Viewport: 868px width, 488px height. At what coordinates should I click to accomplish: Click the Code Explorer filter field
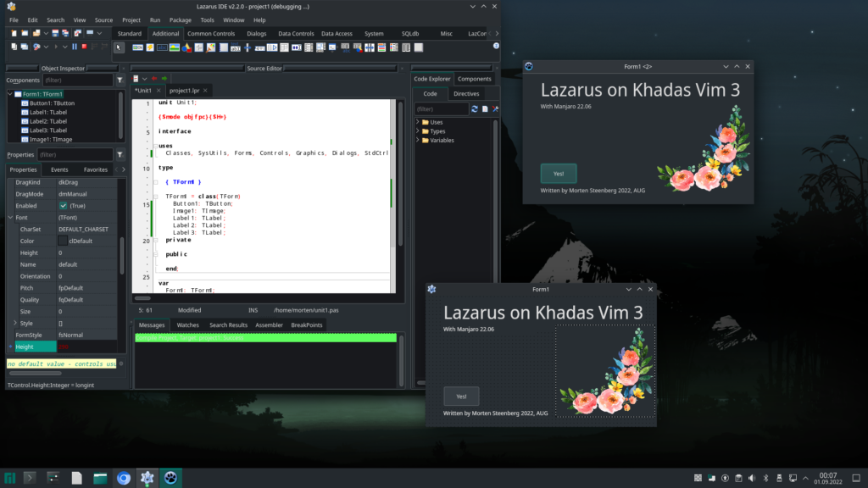coord(441,109)
